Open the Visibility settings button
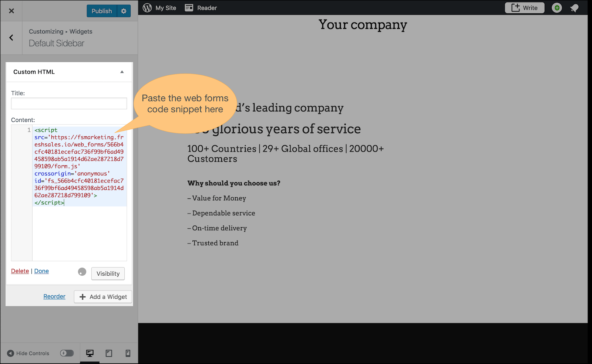Image resolution: width=592 pixels, height=364 pixels. click(x=108, y=273)
